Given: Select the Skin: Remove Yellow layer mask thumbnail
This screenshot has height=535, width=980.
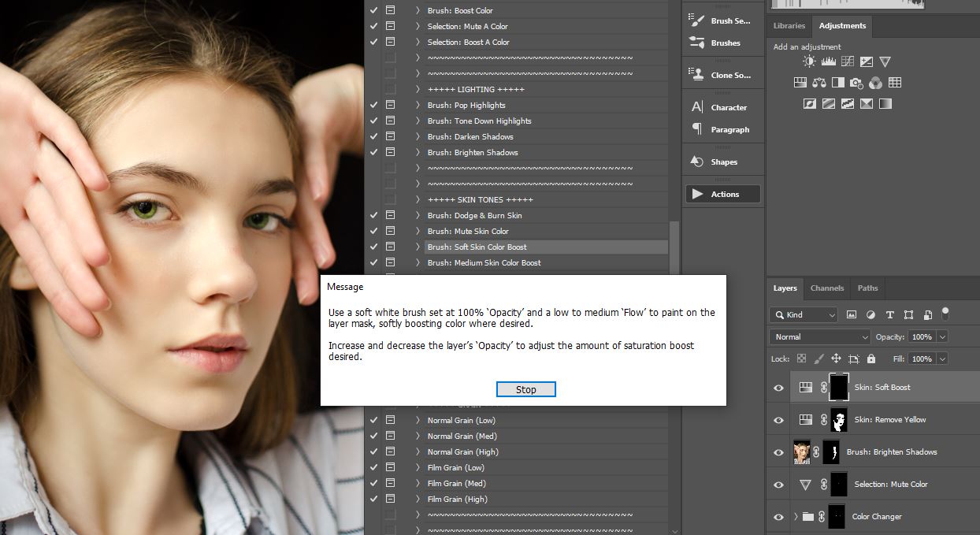Looking at the screenshot, I should pyautogui.click(x=839, y=420).
